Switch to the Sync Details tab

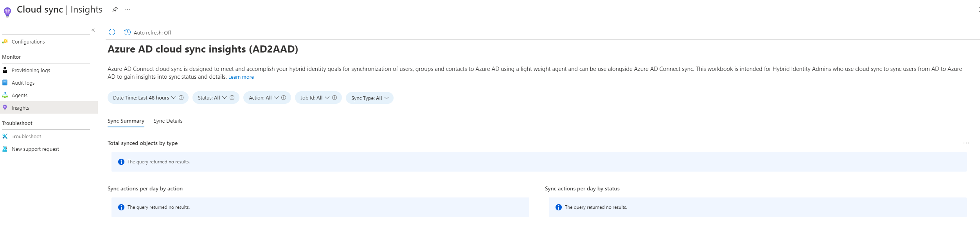[x=168, y=121]
